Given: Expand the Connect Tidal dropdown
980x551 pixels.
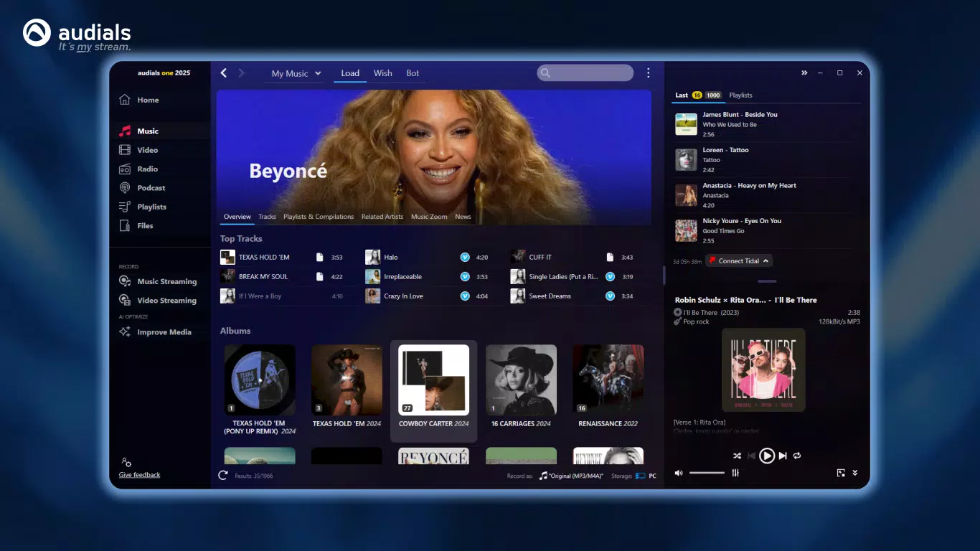Looking at the screenshot, I should pyautogui.click(x=739, y=261).
